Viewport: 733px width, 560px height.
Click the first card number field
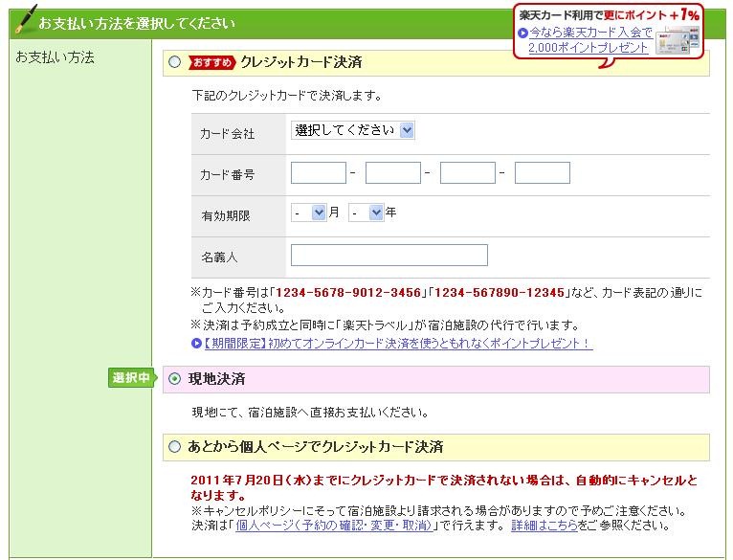click(x=319, y=172)
